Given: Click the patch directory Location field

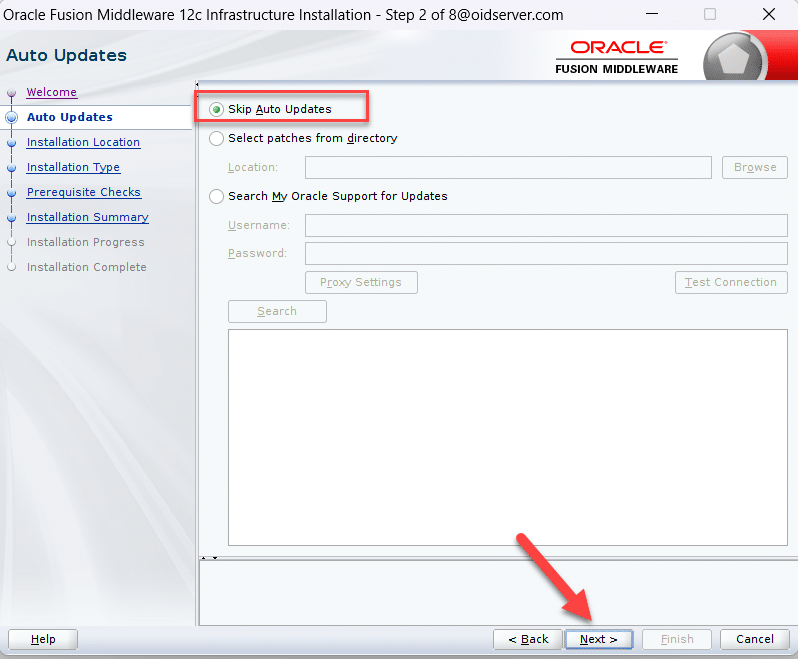Looking at the screenshot, I should click(x=508, y=167).
